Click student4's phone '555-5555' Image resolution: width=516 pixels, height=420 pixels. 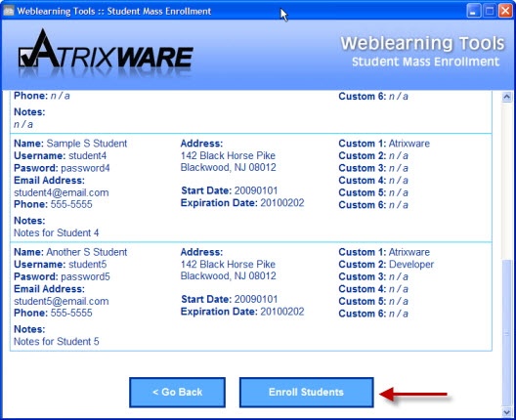tap(71, 204)
